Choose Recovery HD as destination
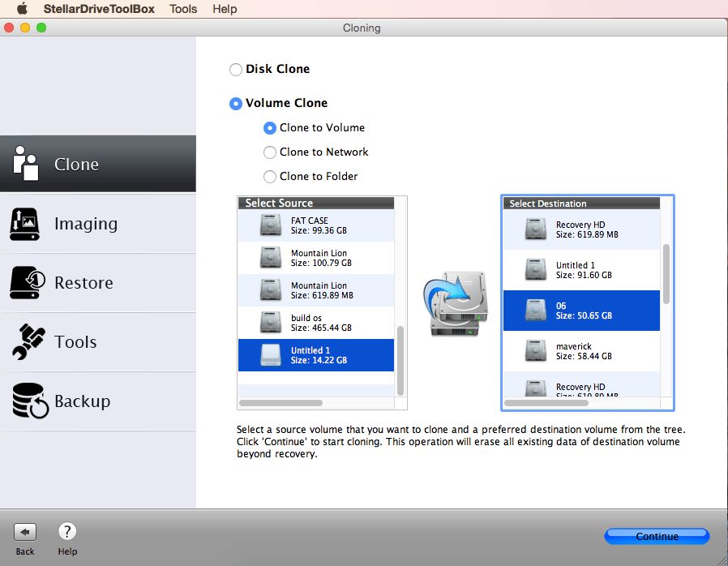Image resolution: width=728 pixels, height=566 pixels. point(586,228)
